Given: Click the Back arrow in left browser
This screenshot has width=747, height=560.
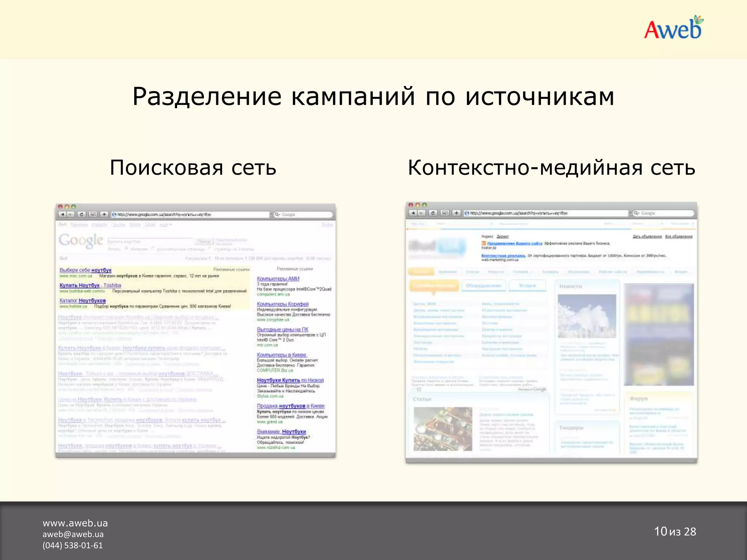Looking at the screenshot, I should (x=63, y=214).
